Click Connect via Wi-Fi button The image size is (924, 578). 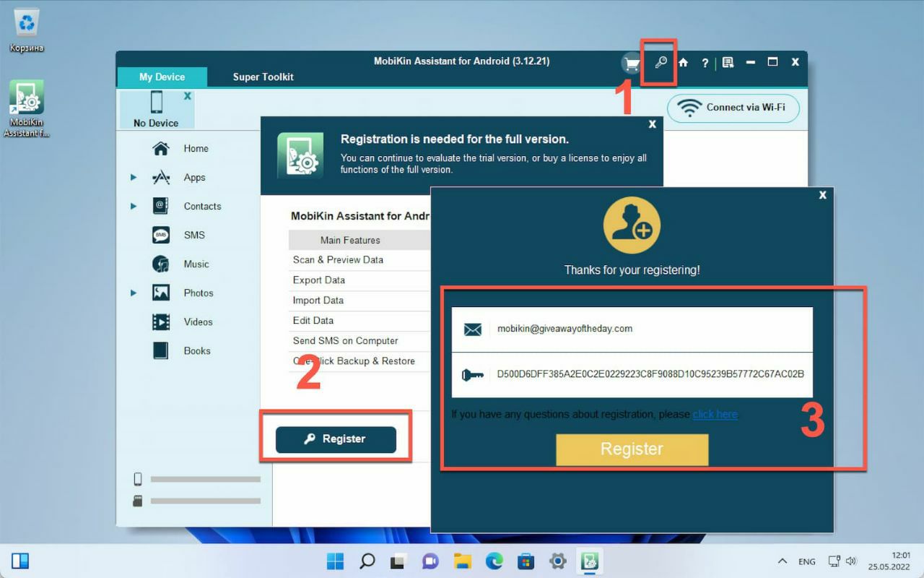point(733,108)
